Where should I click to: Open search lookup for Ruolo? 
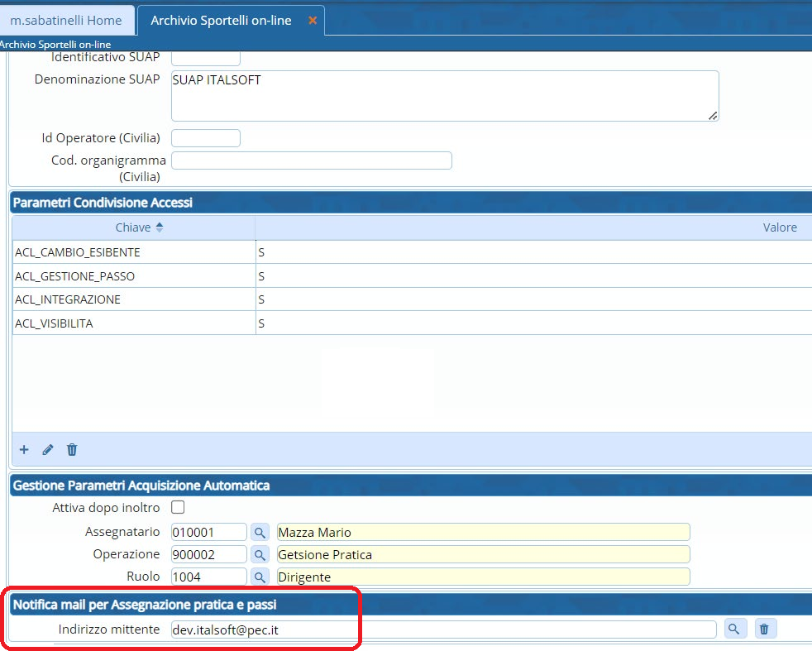(x=260, y=577)
